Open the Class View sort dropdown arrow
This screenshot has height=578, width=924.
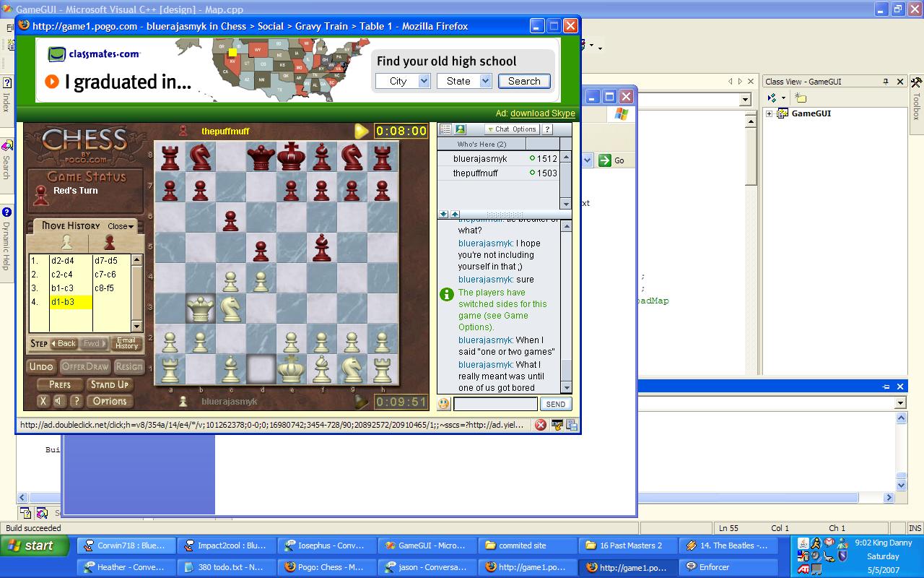tap(783, 98)
